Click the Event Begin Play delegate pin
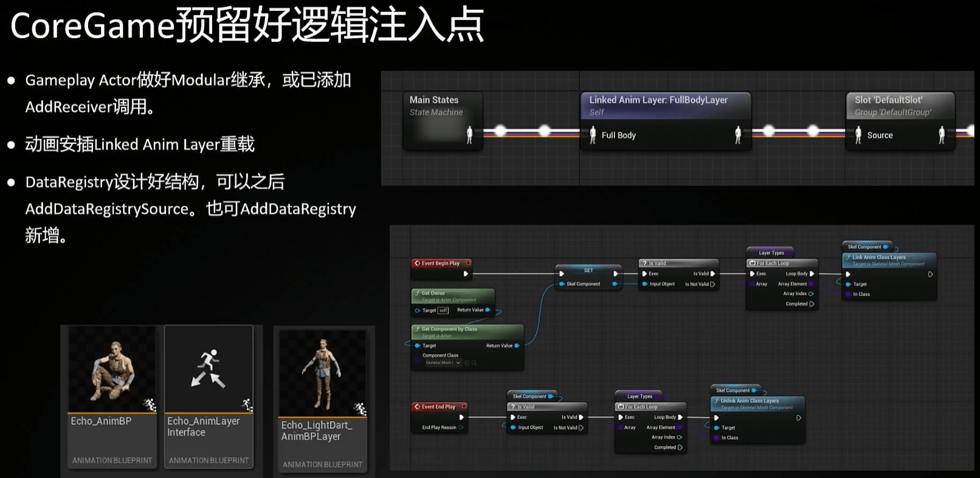 click(468, 263)
